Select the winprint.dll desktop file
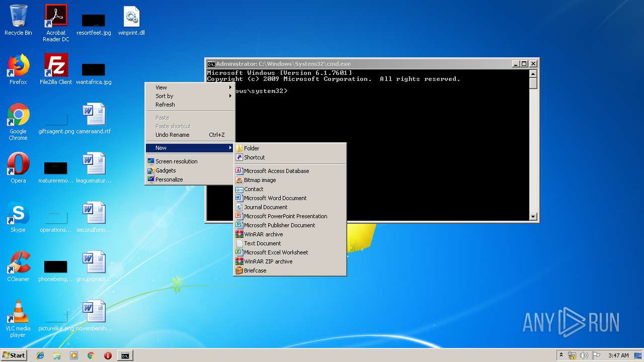644x362 pixels. click(x=131, y=20)
